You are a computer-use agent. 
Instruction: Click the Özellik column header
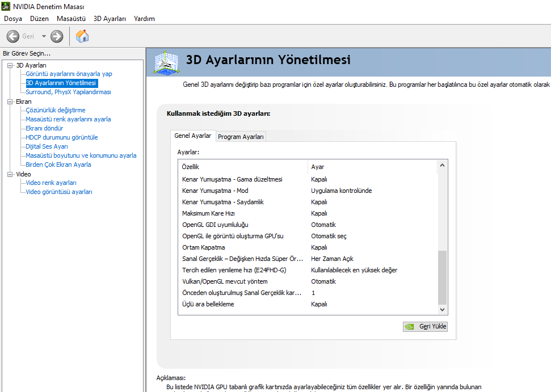tap(243, 167)
